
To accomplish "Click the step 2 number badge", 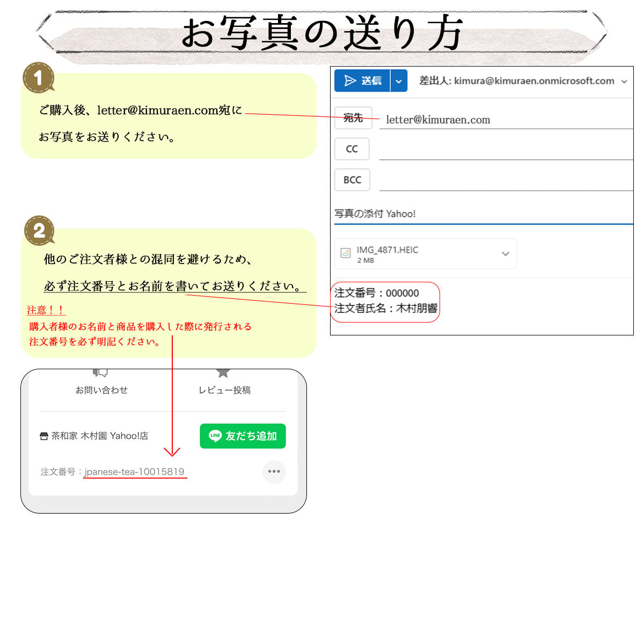I will [39, 231].
